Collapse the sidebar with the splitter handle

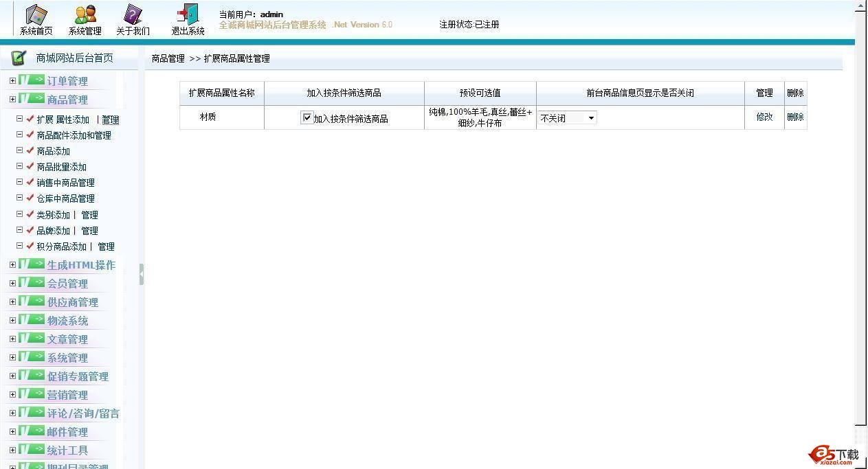[142, 274]
